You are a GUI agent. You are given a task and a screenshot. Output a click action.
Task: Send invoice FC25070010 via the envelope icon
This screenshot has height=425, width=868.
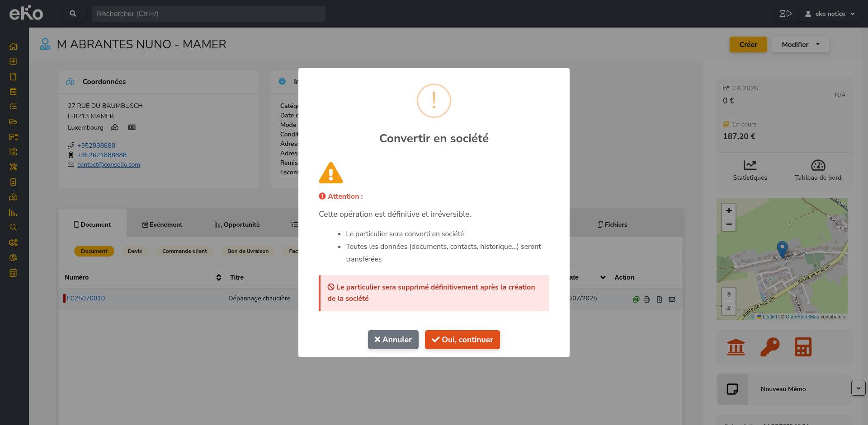[x=672, y=299]
